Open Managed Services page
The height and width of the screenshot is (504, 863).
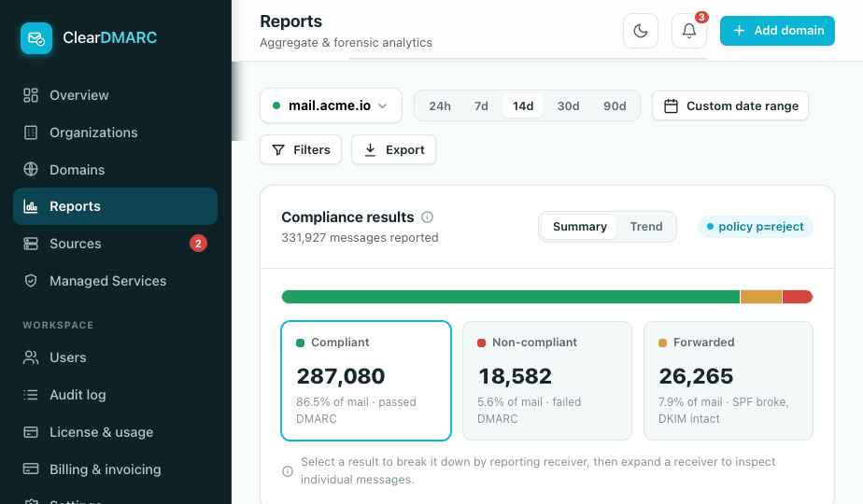point(115,281)
